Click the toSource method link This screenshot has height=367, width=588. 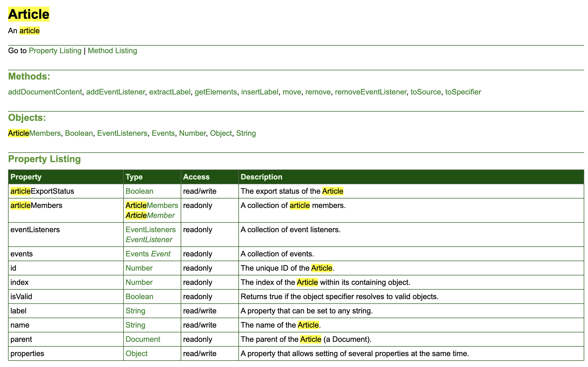tap(425, 92)
